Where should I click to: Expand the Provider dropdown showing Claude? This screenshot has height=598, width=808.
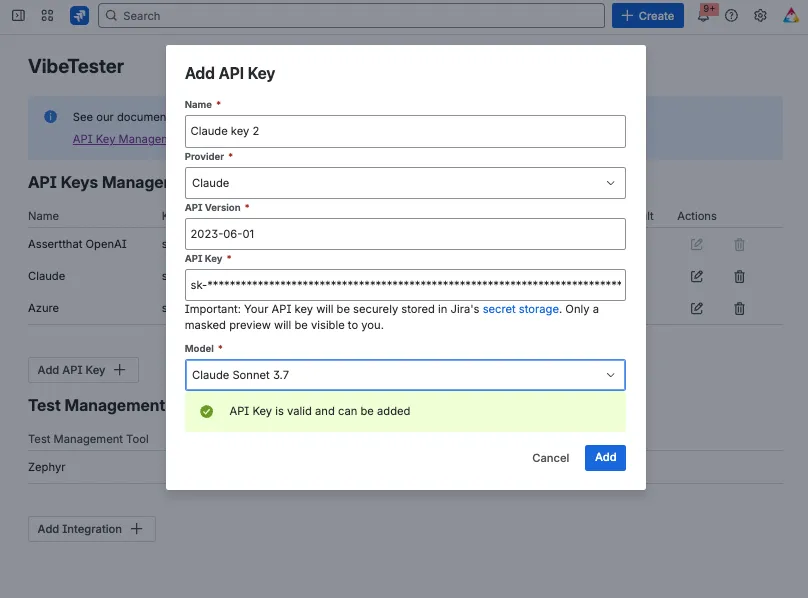[405, 183]
